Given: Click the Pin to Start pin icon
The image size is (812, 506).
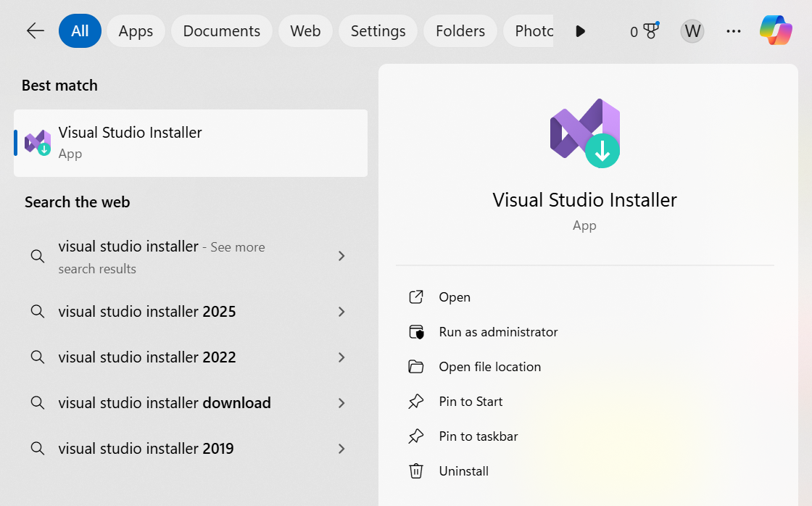Looking at the screenshot, I should (x=416, y=402).
